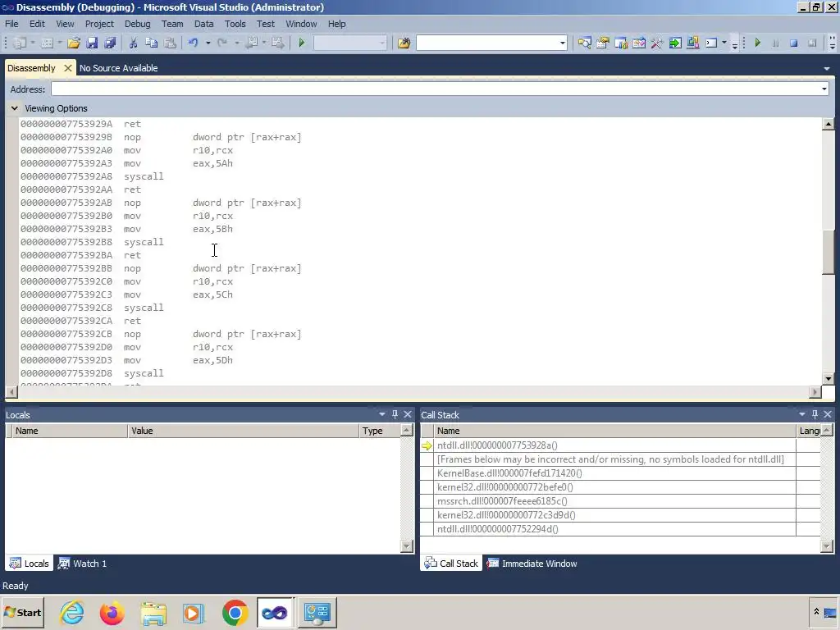The width and height of the screenshot is (840, 630).
Task: Open Firefox from the taskbar
Action: (112, 613)
